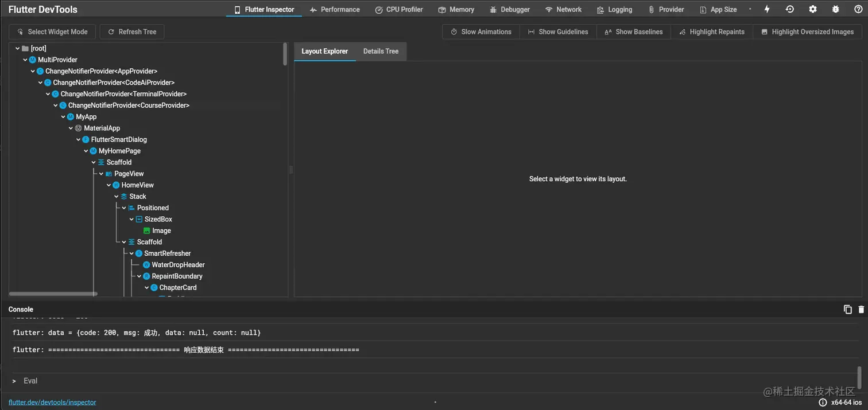
Task: Click the hot reload lightning icon
Action: click(x=767, y=9)
